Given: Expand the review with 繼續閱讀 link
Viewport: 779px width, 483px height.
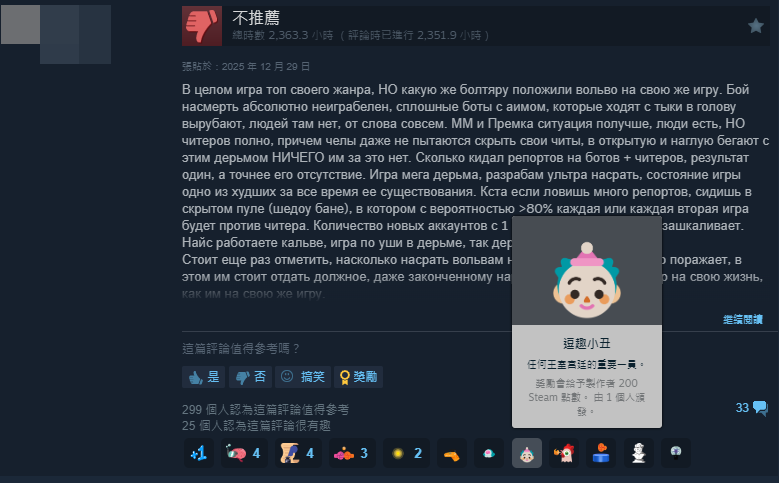Looking at the screenshot, I should coord(742,320).
